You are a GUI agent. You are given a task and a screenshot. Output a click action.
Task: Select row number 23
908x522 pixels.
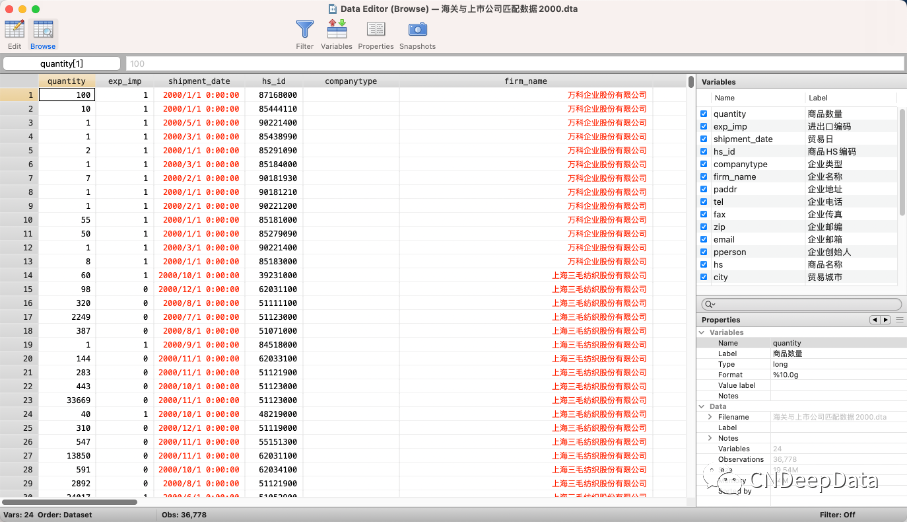click(19, 400)
